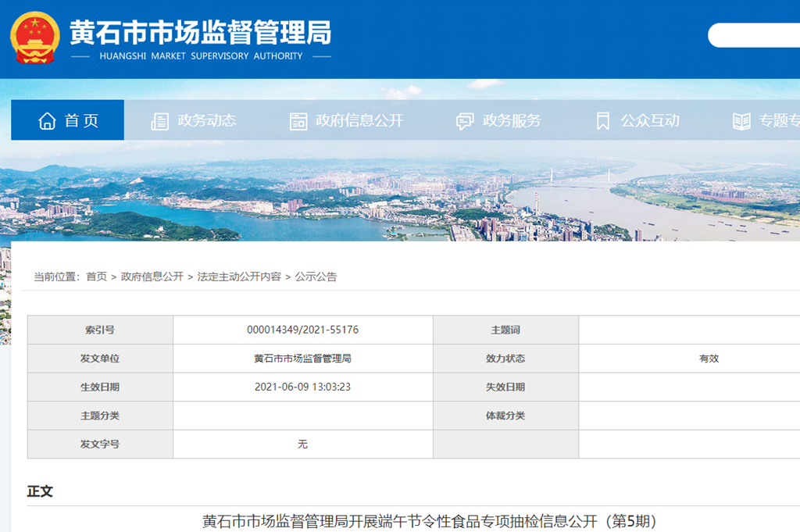Image resolution: width=800 pixels, height=532 pixels.
Task: Click the national emblem logo
Action: [35, 38]
